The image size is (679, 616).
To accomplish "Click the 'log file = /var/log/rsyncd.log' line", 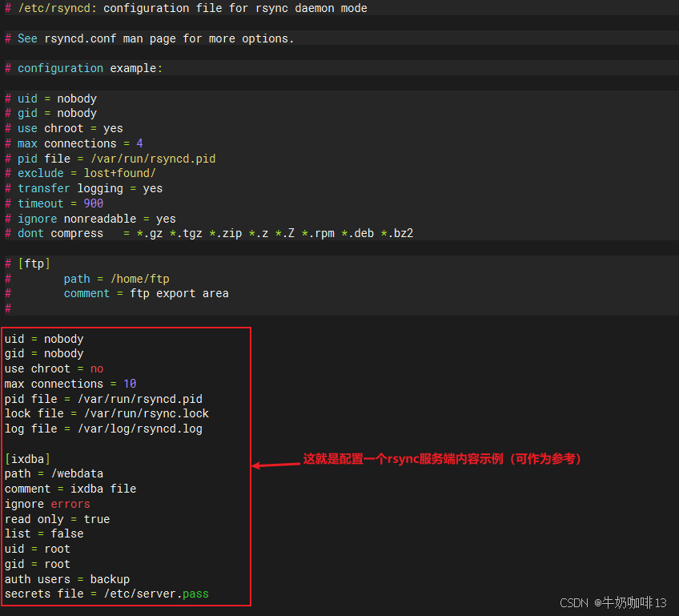I will tap(103, 429).
